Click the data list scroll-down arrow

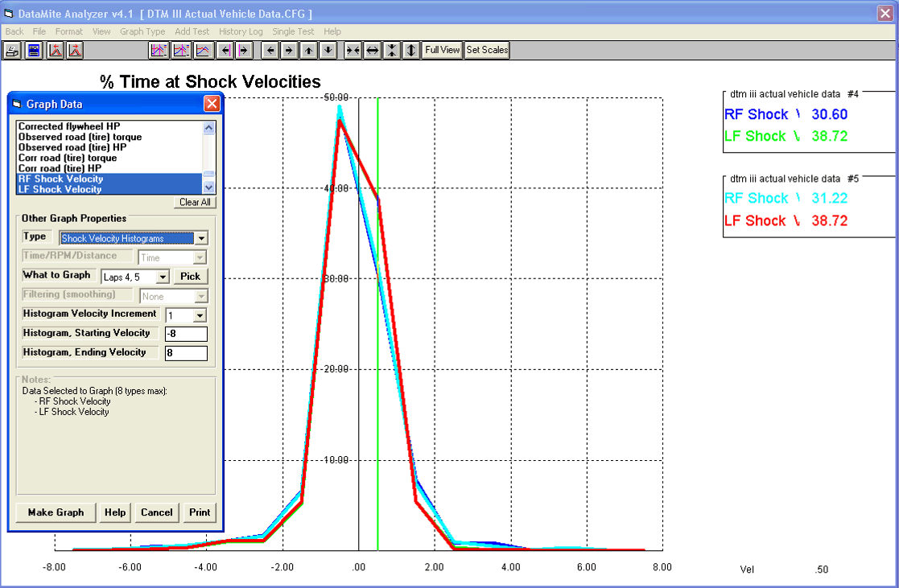[x=208, y=187]
